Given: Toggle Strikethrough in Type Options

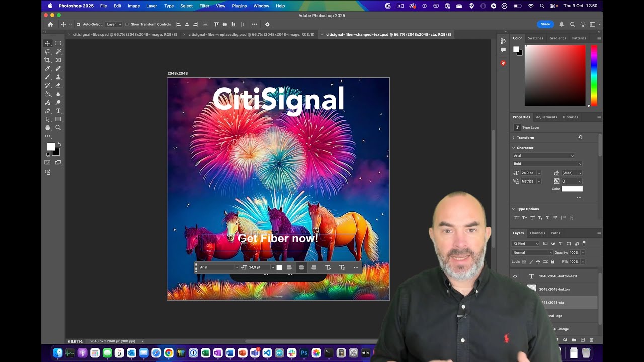Looking at the screenshot, I should 555,218.
